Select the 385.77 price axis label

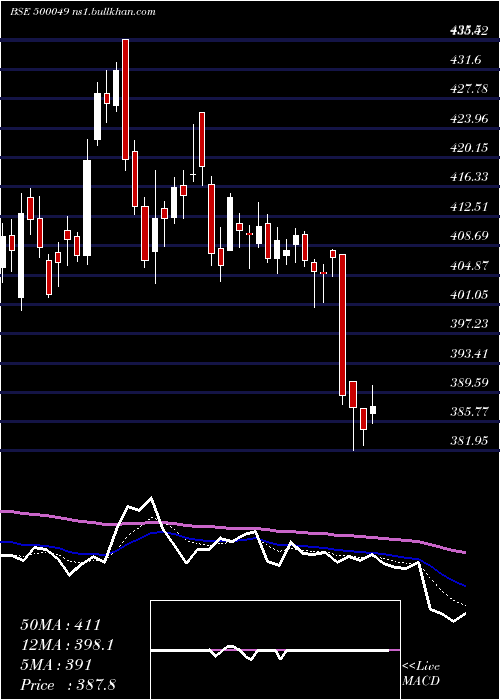pos(469,412)
